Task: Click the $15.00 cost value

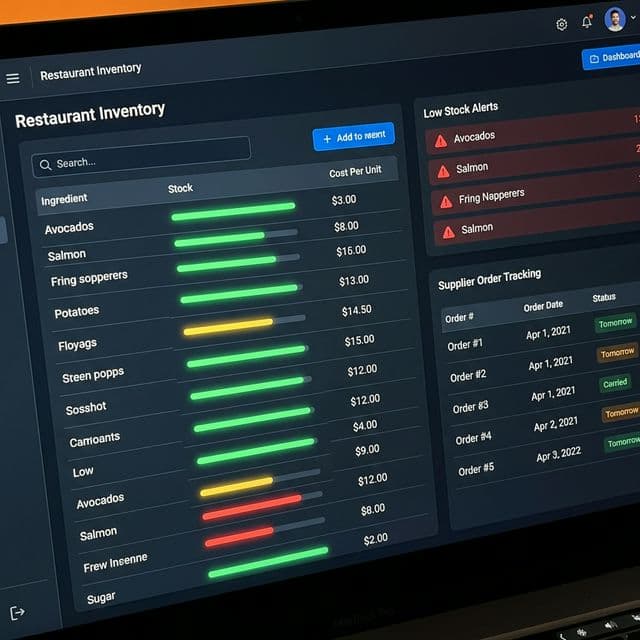Action: 360,340
